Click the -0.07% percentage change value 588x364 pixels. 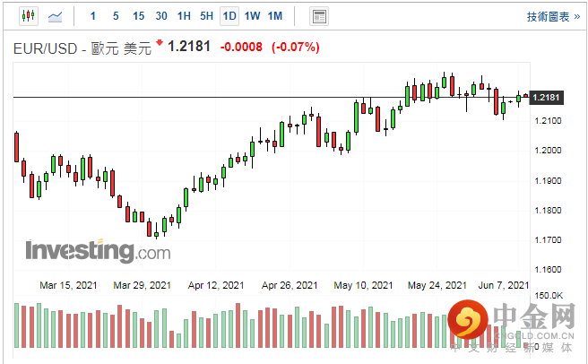(x=295, y=47)
